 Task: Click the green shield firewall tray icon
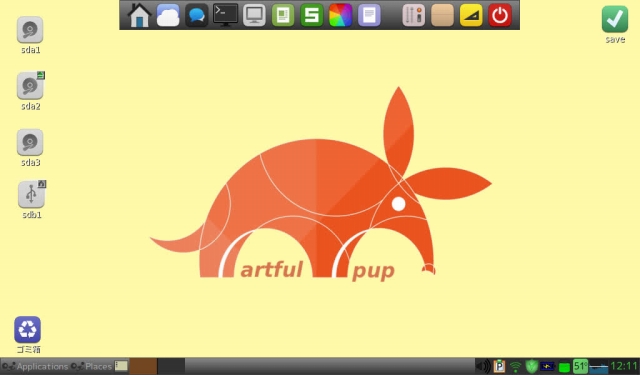coord(531,366)
